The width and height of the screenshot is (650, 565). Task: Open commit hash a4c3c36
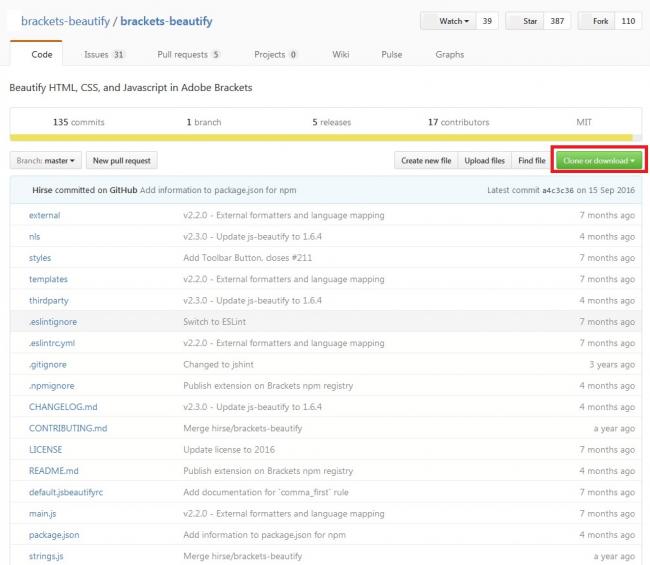558,190
